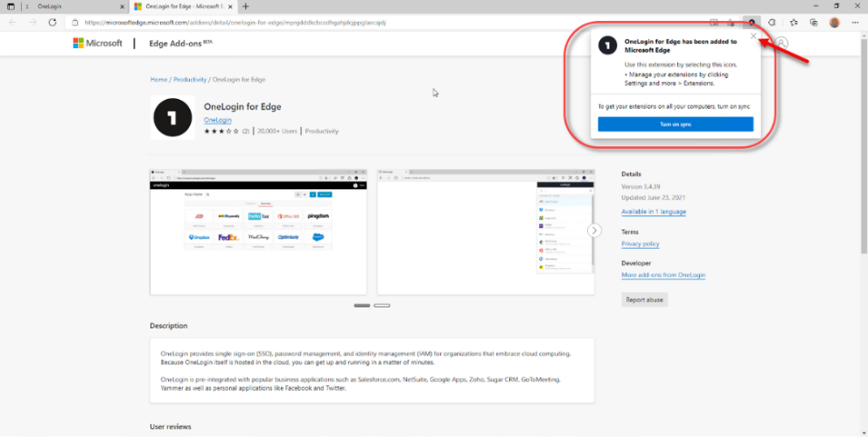Close the extension added notification popup
This screenshot has width=868, height=437.
click(x=753, y=37)
